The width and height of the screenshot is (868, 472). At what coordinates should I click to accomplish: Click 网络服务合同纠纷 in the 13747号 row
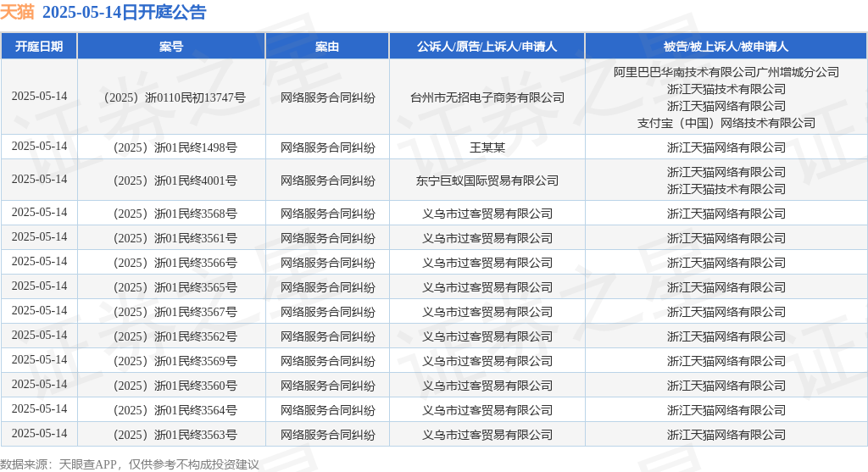pyautogui.click(x=327, y=97)
